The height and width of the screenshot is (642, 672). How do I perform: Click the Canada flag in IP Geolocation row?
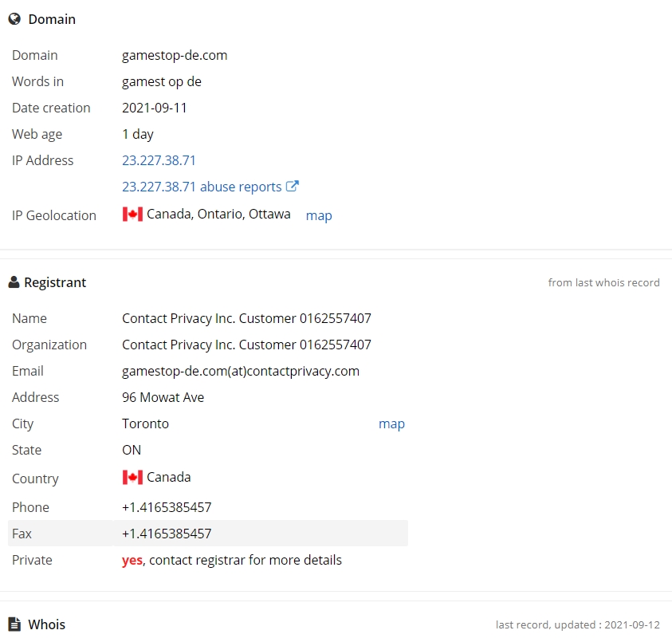(x=132, y=215)
